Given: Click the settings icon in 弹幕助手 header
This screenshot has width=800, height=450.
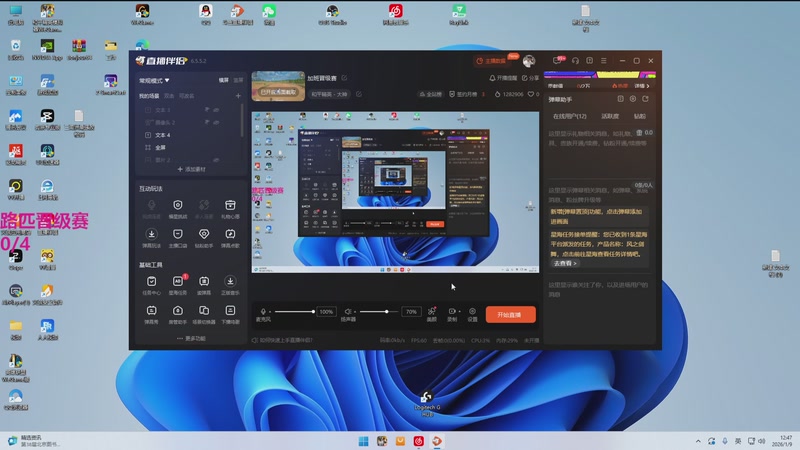Looking at the screenshot, I should [x=633, y=99].
